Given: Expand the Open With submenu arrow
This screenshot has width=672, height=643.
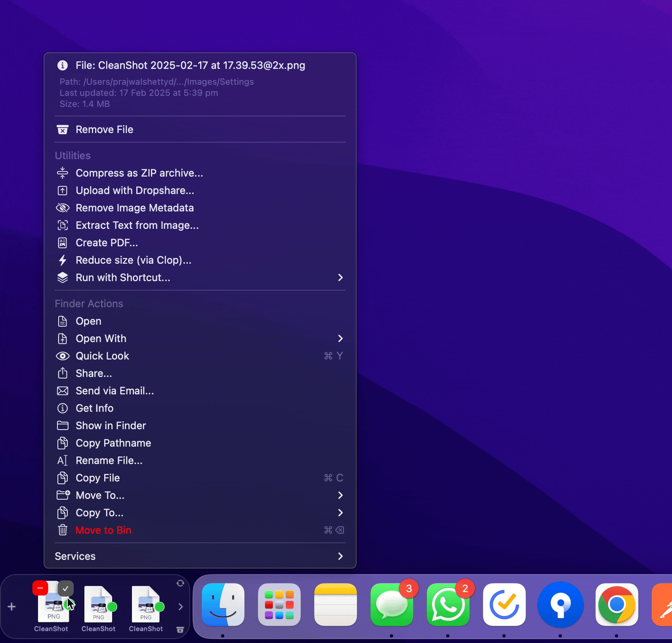Looking at the screenshot, I should tap(340, 339).
